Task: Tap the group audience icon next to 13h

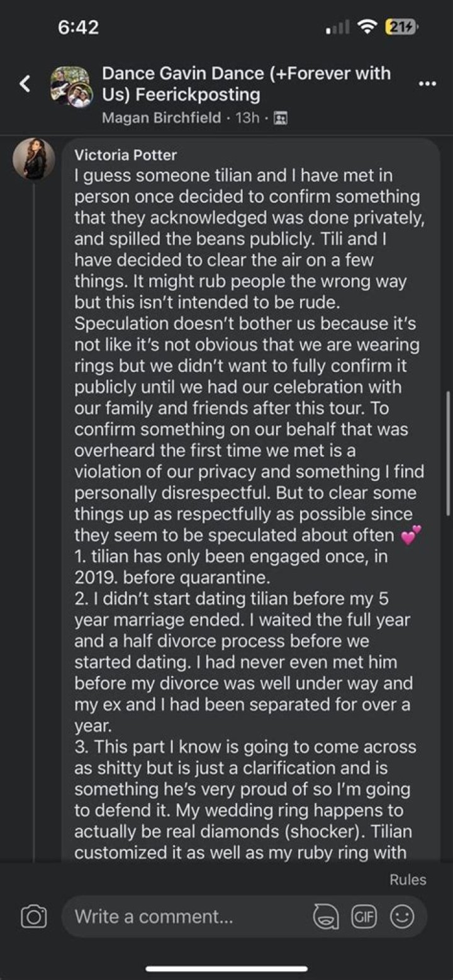Action: [x=279, y=117]
